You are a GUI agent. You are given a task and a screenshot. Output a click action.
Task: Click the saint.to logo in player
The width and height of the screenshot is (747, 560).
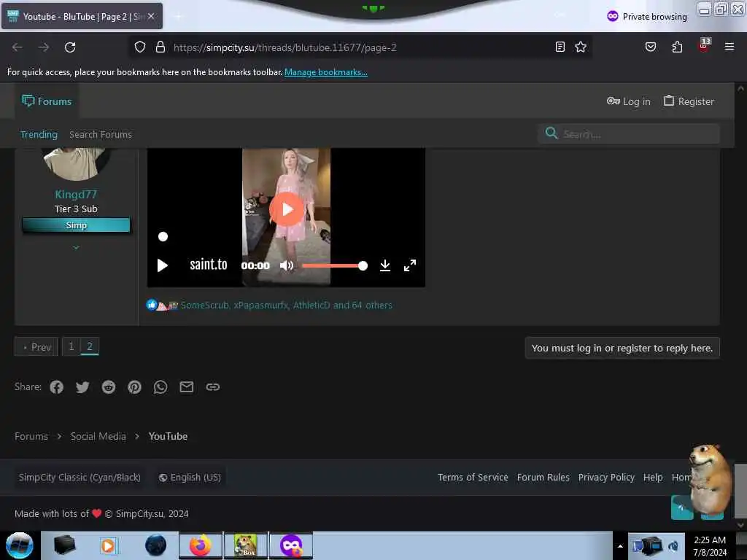(x=209, y=264)
